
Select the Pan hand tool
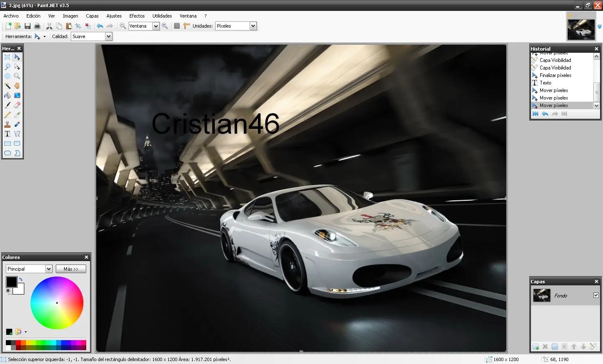click(17, 86)
